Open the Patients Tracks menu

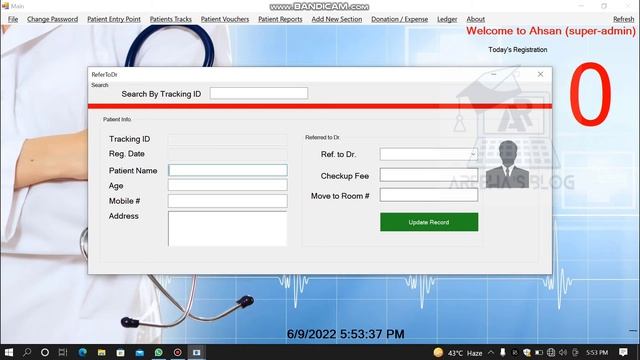[170, 19]
